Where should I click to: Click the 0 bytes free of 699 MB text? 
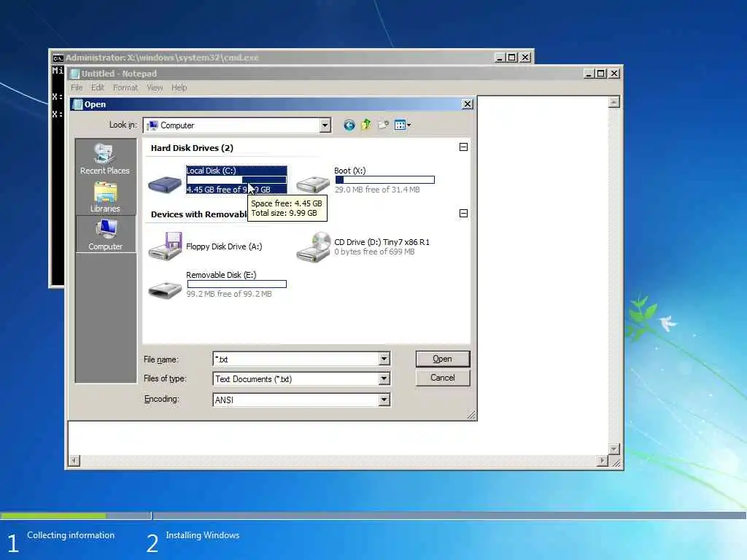pyautogui.click(x=374, y=252)
